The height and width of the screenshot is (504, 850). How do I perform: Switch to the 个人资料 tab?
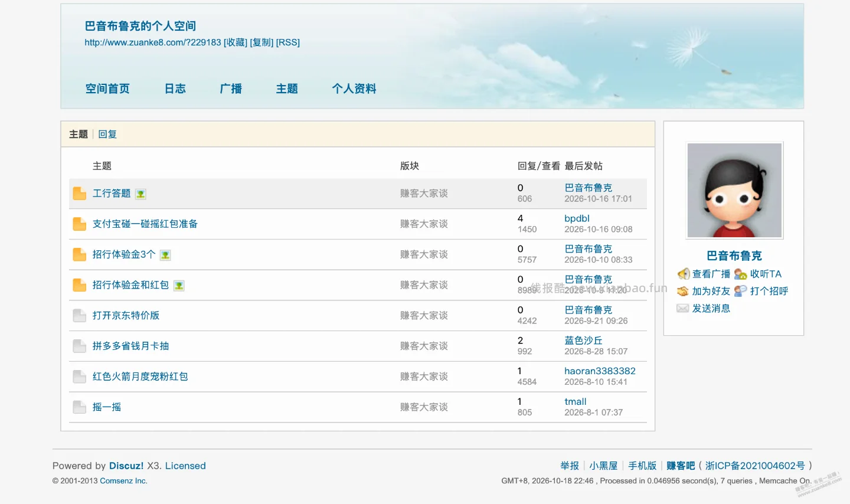(354, 89)
